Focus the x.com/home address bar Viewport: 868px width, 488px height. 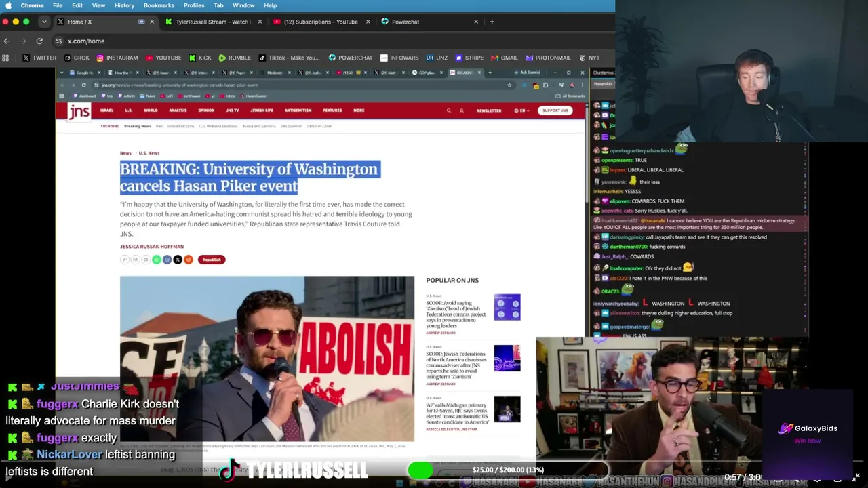click(x=332, y=41)
